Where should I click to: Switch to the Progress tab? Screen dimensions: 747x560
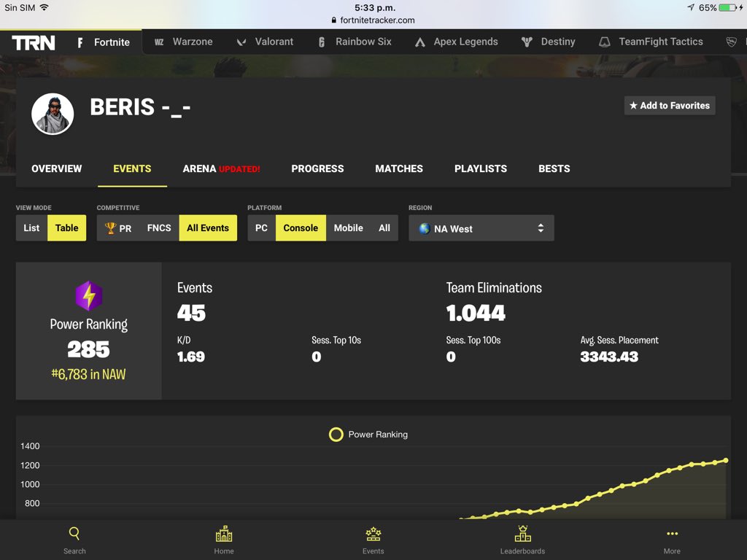[x=317, y=168]
